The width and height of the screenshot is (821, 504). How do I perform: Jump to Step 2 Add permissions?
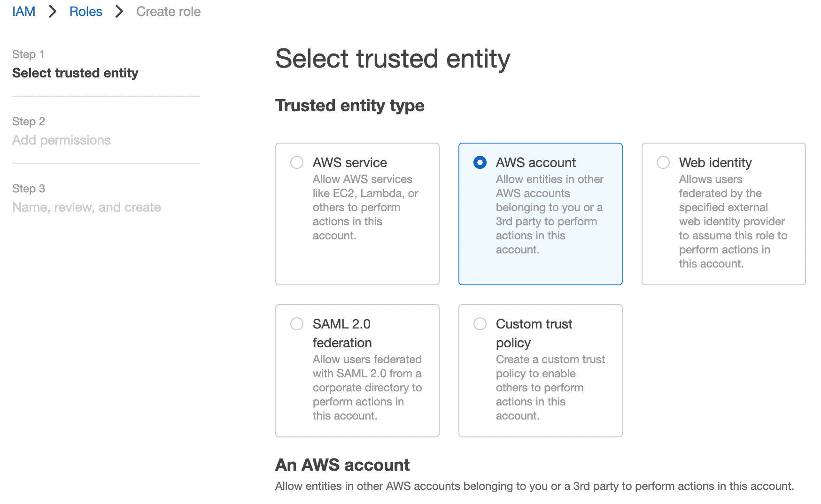click(62, 140)
